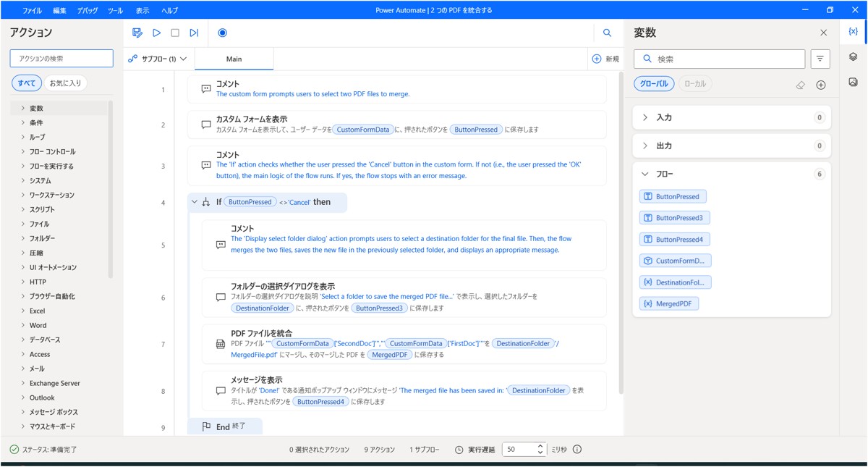The width and height of the screenshot is (868, 467).
Task: Open flow search with the magnifier icon
Action: 607,33
